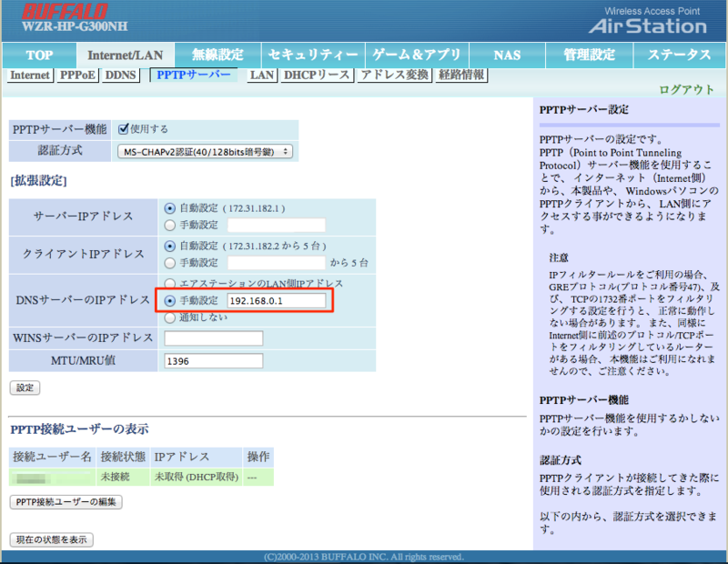Click the DNS field containing 192.168.0.1

[x=277, y=301]
